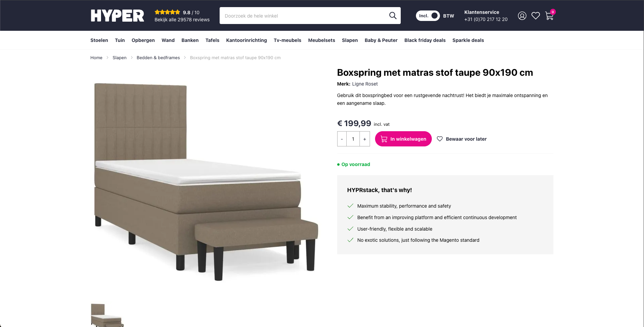
Task: Click the Home breadcrumb link
Action: 96,58
